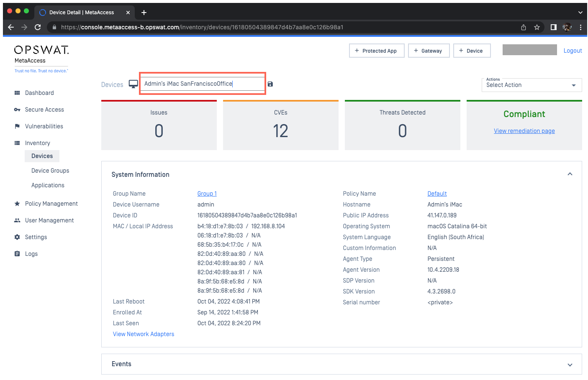Viewport: 588px width, 380px height.
Task: Click the SDK Version value 4.3.2698.0
Action: click(442, 291)
